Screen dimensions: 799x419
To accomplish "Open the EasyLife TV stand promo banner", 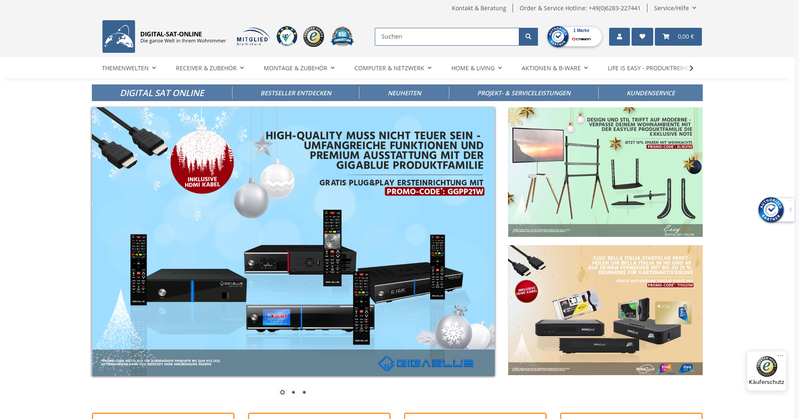I will [605, 172].
